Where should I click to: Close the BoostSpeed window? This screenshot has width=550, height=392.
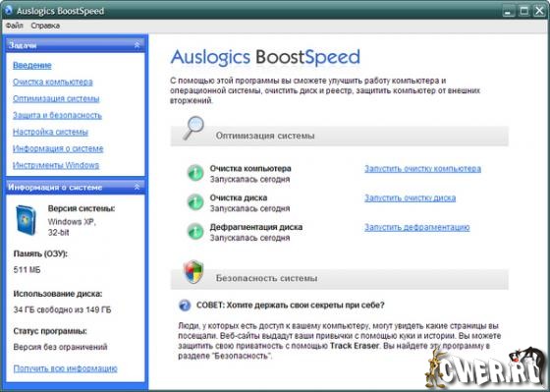(539, 11)
